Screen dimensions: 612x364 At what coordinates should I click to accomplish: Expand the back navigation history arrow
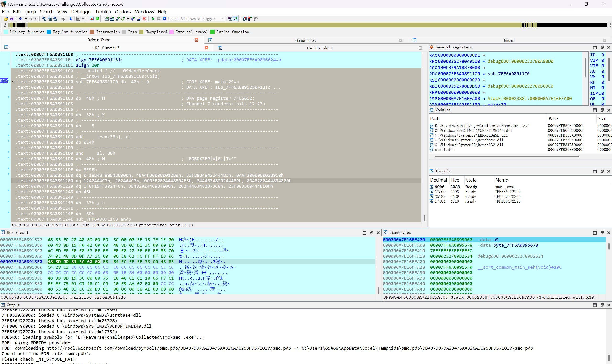pos(26,19)
